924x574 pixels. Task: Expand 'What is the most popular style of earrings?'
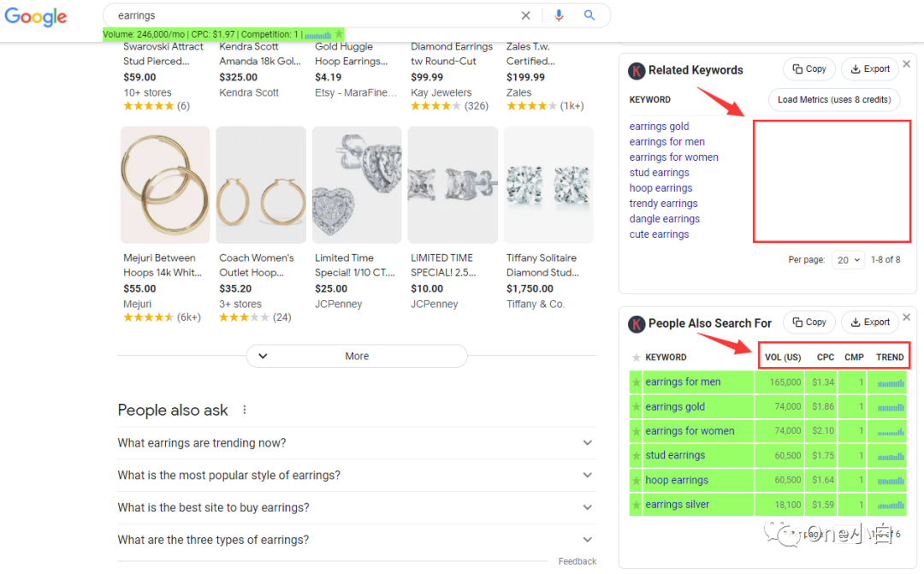[x=357, y=475]
